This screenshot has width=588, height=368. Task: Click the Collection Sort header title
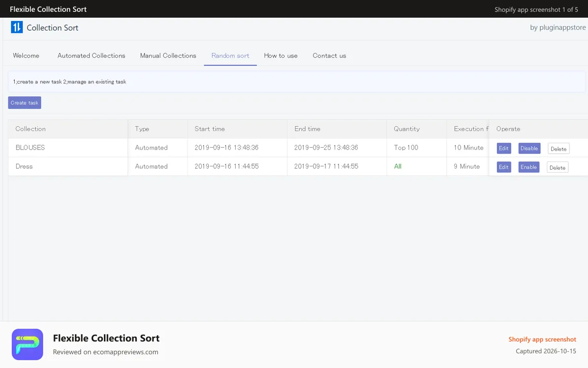tap(52, 27)
